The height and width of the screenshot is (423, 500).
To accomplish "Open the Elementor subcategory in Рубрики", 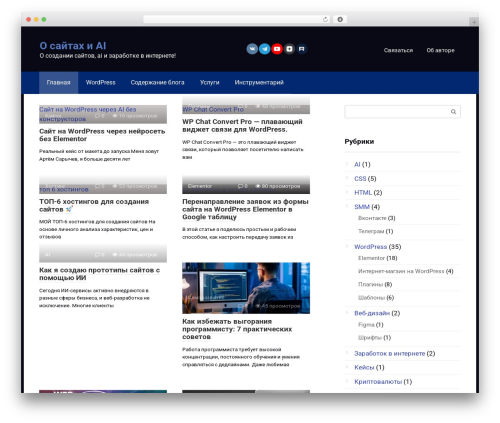I will pos(371,258).
